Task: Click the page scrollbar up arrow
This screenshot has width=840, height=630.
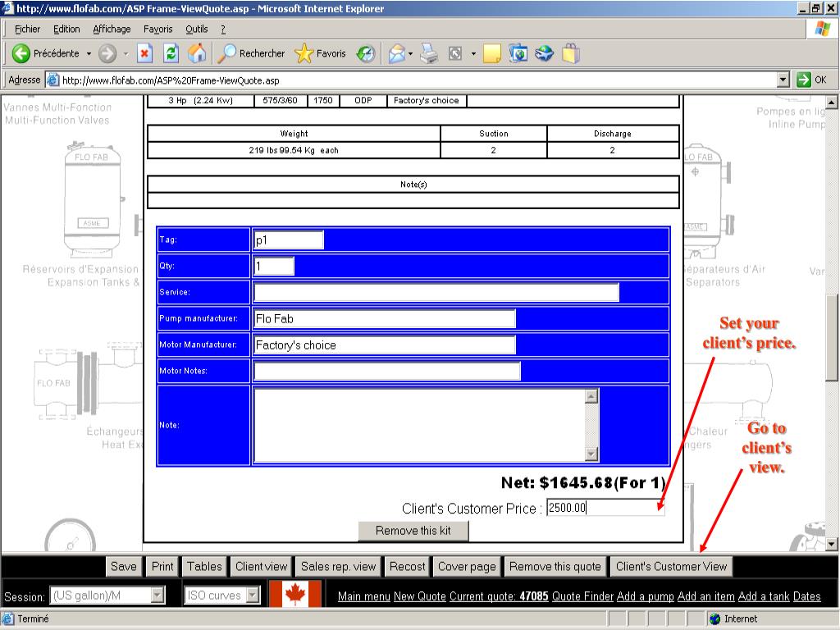Action: click(832, 102)
